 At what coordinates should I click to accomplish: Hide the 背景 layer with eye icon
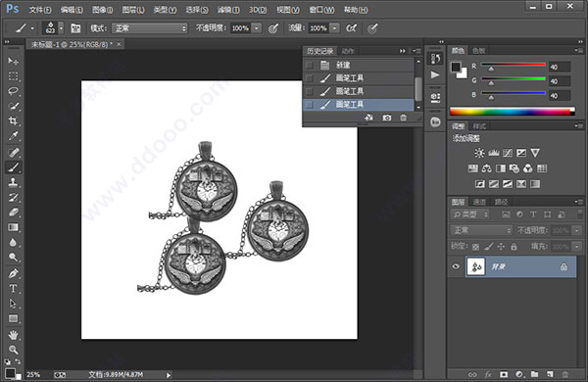456,266
